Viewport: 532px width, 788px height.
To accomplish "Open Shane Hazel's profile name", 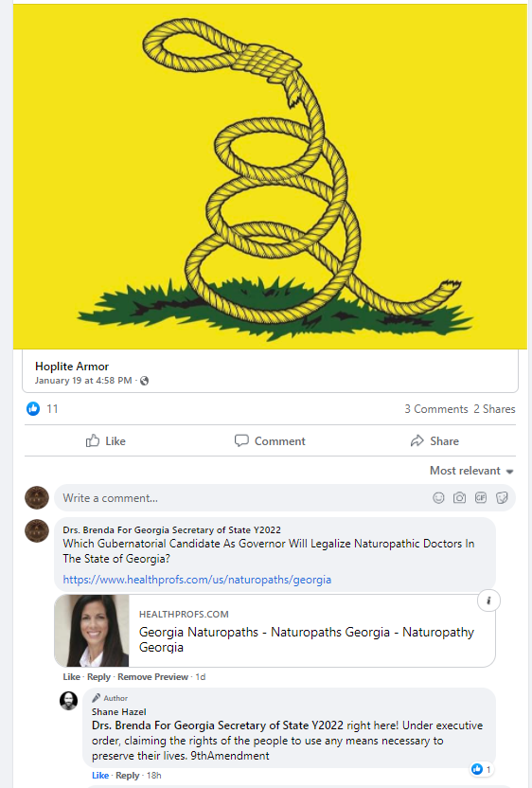I will click(119, 711).
